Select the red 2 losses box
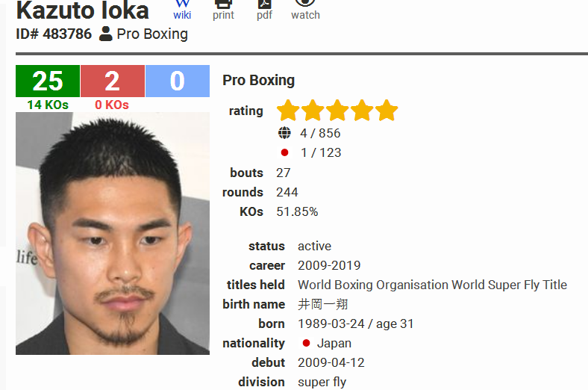This screenshot has height=390, width=588. (113, 81)
